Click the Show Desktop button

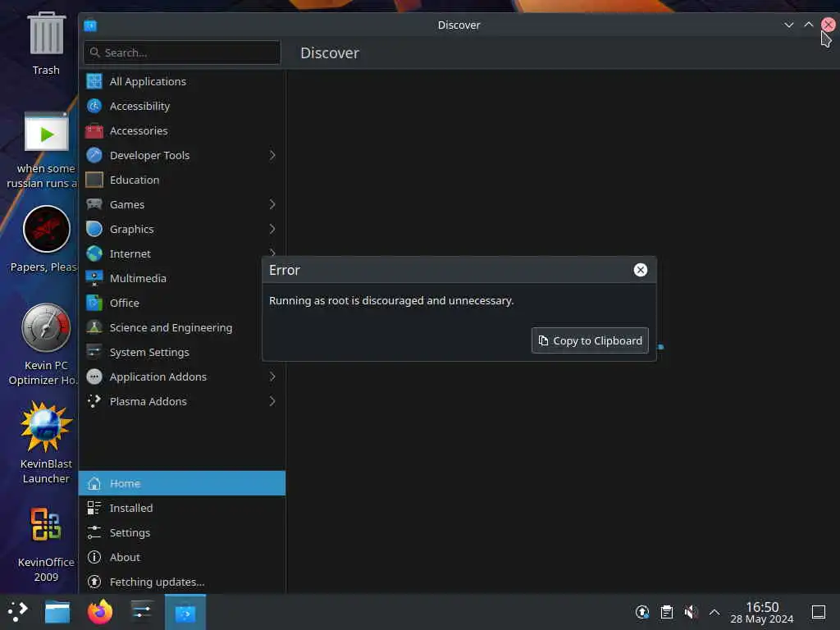(x=819, y=612)
